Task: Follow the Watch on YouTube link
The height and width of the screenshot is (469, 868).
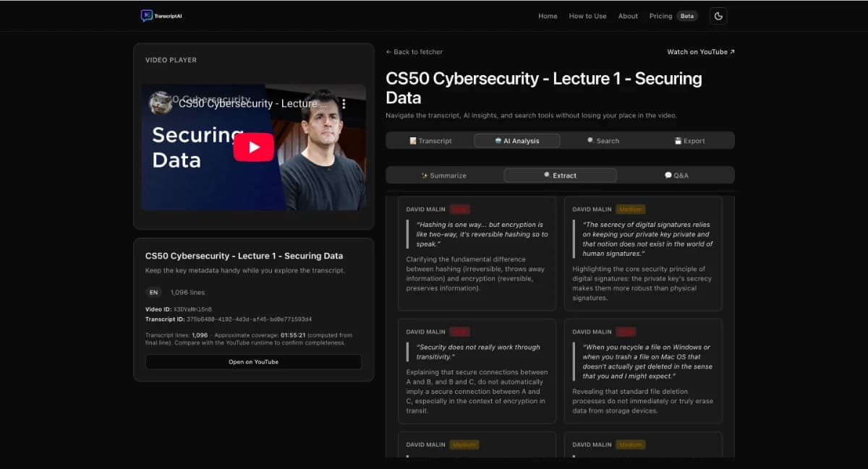Action: tap(700, 52)
